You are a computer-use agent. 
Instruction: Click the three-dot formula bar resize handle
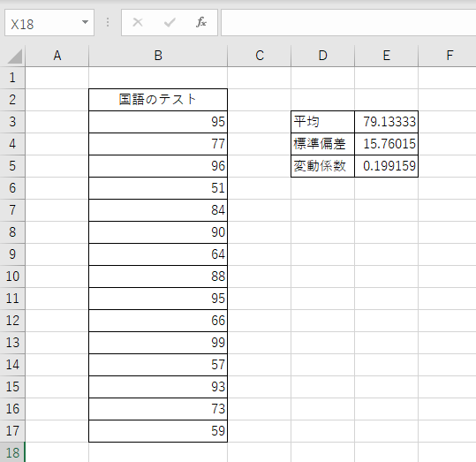click(108, 22)
